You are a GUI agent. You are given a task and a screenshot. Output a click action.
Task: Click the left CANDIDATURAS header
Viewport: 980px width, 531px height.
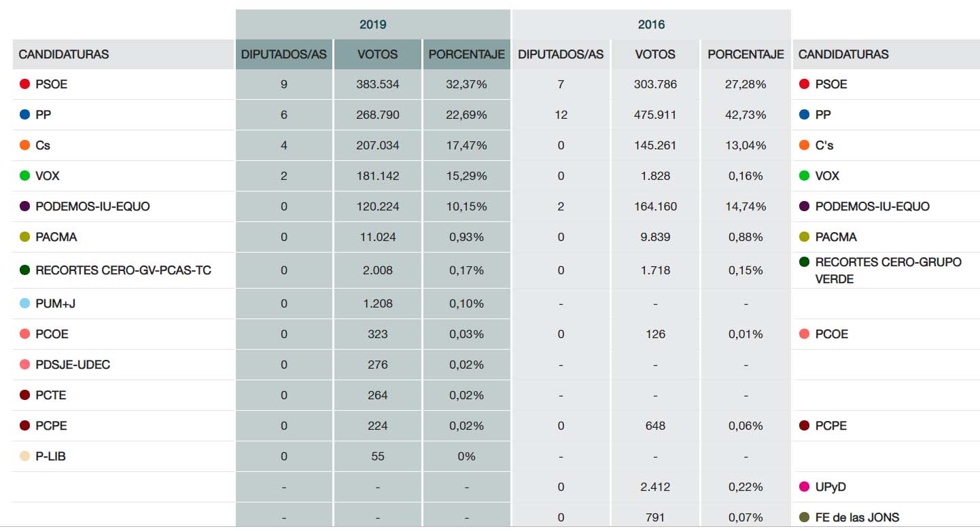point(64,54)
